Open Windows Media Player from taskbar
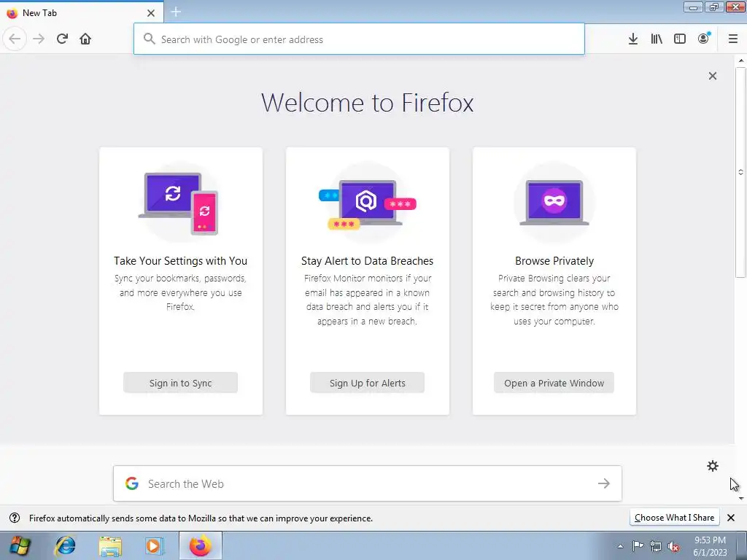 pyautogui.click(x=155, y=546)
